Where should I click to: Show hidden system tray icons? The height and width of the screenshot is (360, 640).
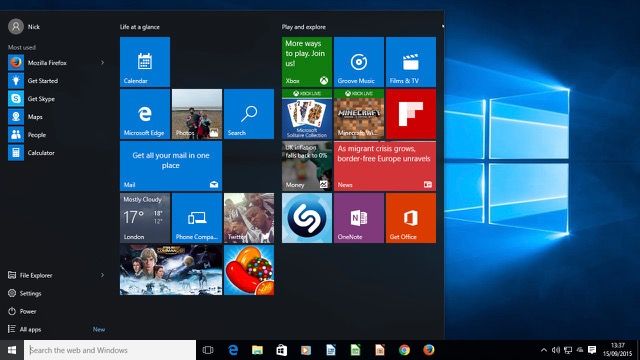[544, 350]
